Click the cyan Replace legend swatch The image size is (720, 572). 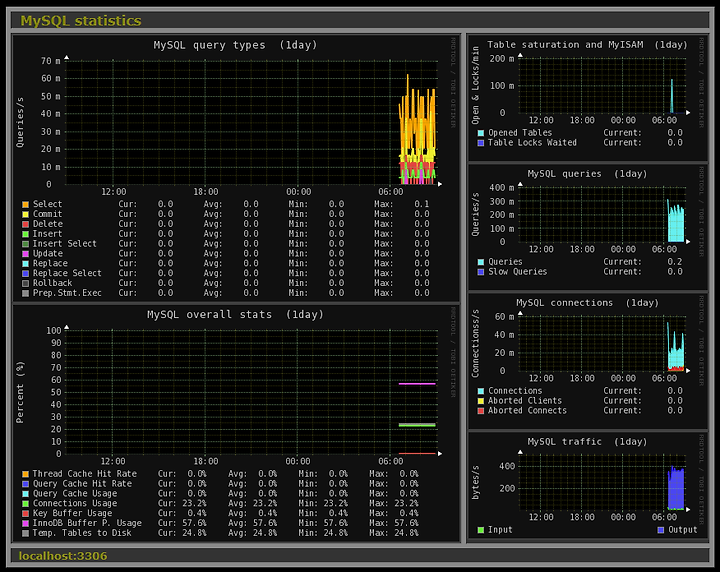click(x=25, y=264)
